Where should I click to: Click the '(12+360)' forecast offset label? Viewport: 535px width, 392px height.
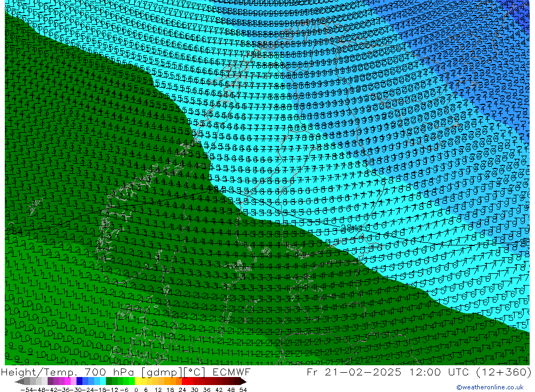[504, 372]
